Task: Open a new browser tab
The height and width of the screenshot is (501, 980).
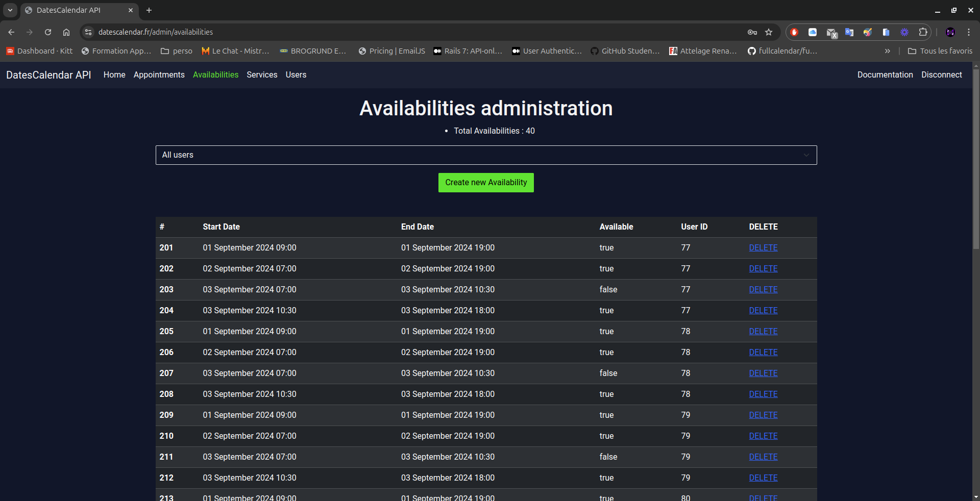Action: pyautogui.click(x=149, y=10)
